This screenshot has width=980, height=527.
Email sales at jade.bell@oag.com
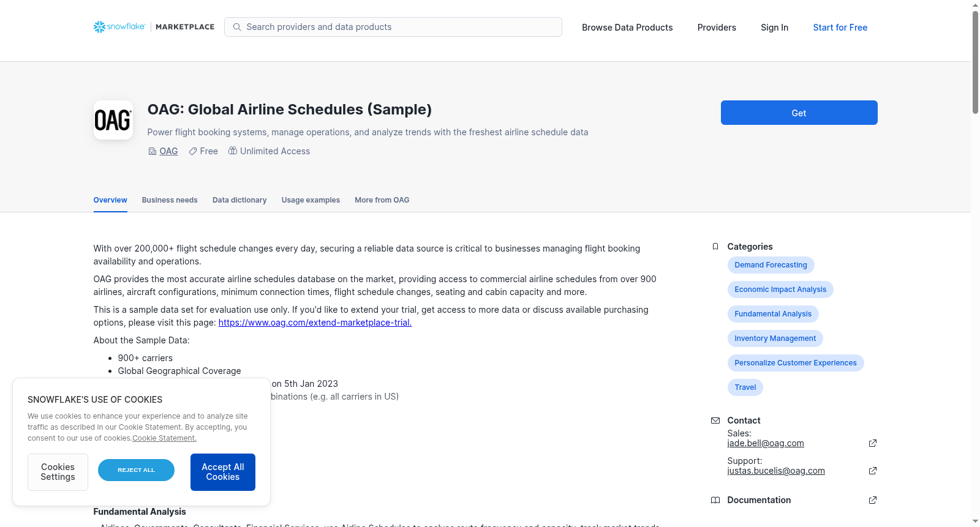[766, 443]
